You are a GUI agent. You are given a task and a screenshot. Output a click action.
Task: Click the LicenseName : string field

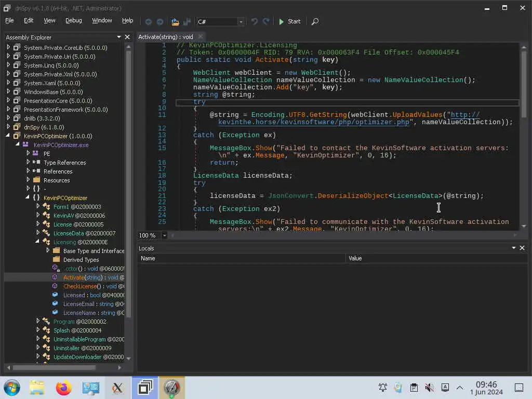(94, 312)
